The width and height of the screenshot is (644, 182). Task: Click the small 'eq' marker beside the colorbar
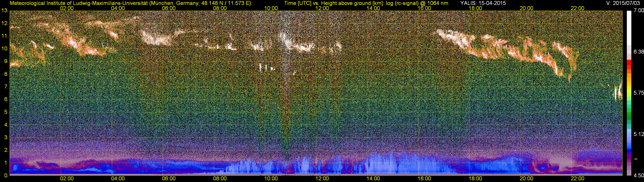point(636,159)
